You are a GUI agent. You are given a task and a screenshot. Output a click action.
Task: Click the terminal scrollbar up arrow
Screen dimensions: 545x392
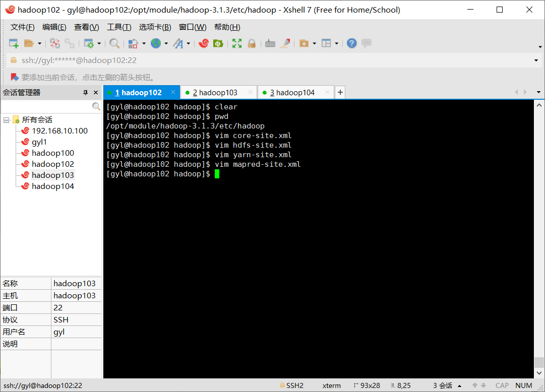(539, 105)
